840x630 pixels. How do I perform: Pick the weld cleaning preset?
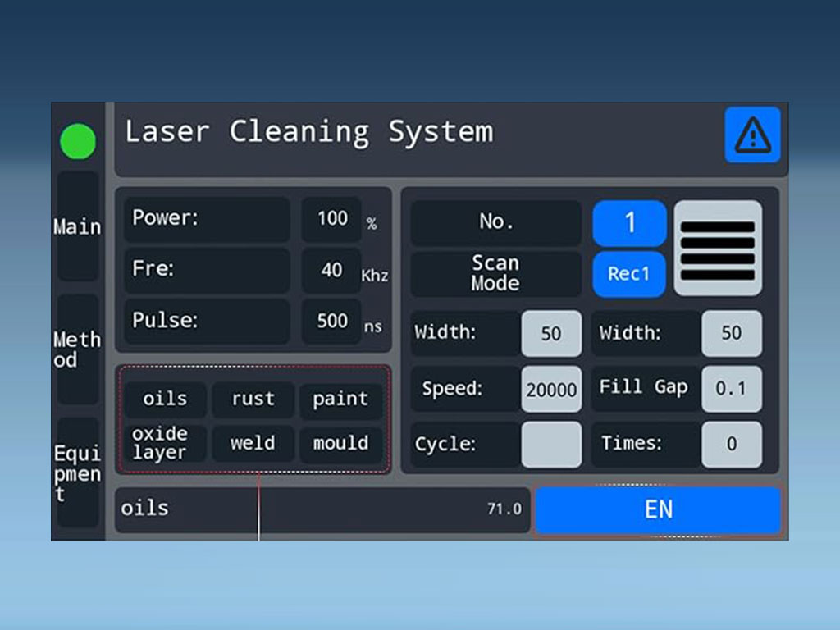[253, 443]
